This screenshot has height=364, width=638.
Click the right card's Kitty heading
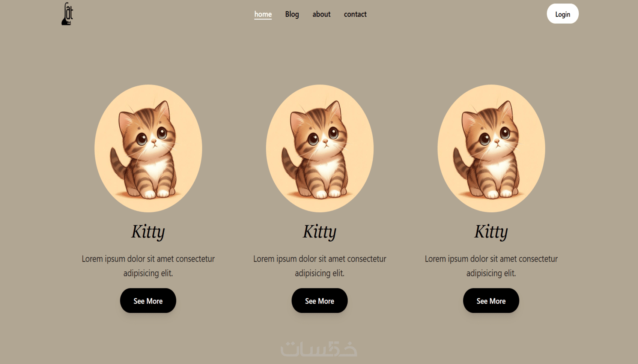[491, 232]
